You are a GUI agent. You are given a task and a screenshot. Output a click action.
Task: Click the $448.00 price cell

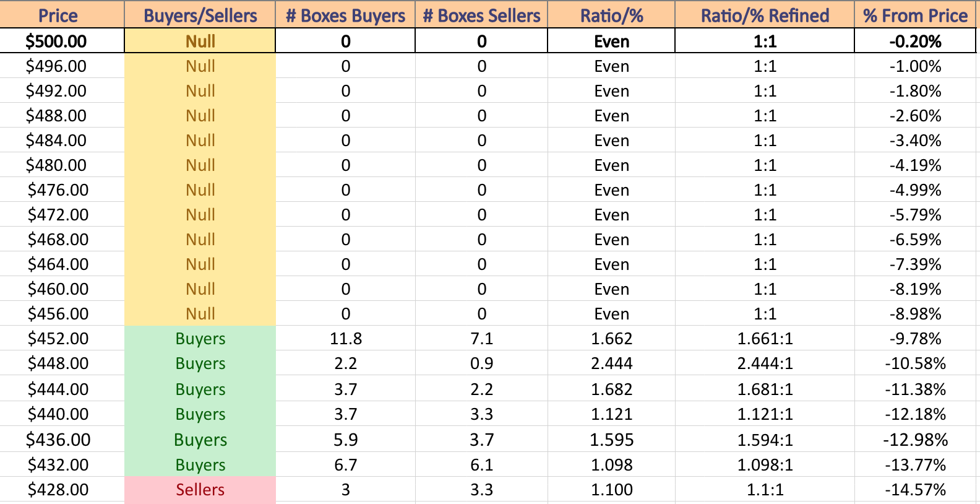(62, 363)
